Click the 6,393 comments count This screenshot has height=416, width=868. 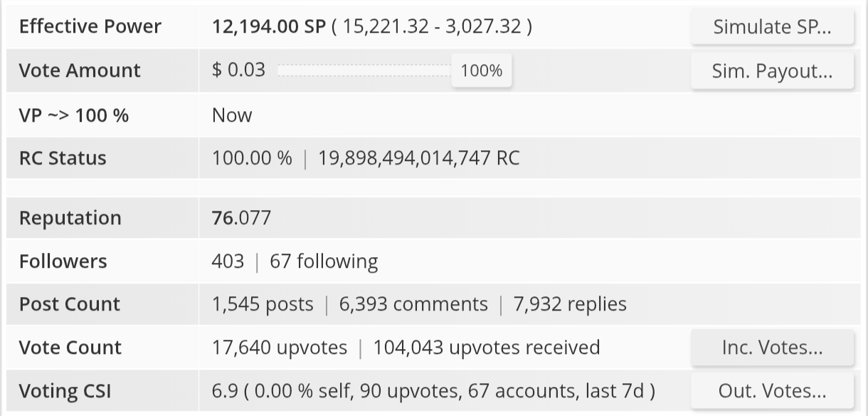pyautogui.click(x=413, y=304)
